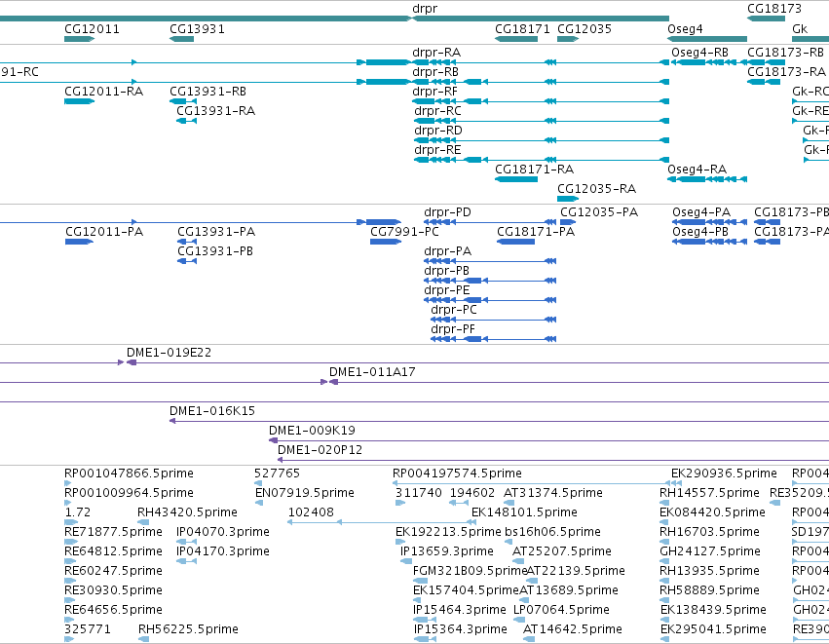Click the drpr-RE transcript label
The width and height of the screenshot is (829, 644).
pos(437,150)
